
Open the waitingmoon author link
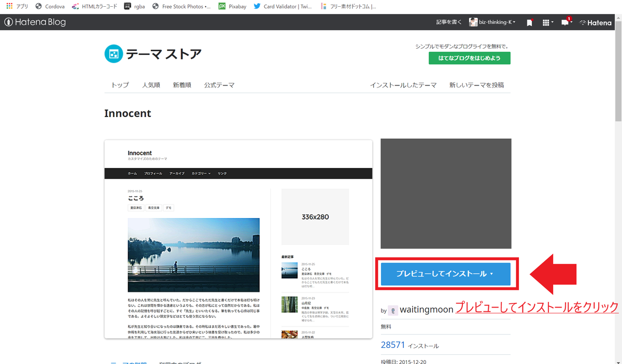pos(426,309)
